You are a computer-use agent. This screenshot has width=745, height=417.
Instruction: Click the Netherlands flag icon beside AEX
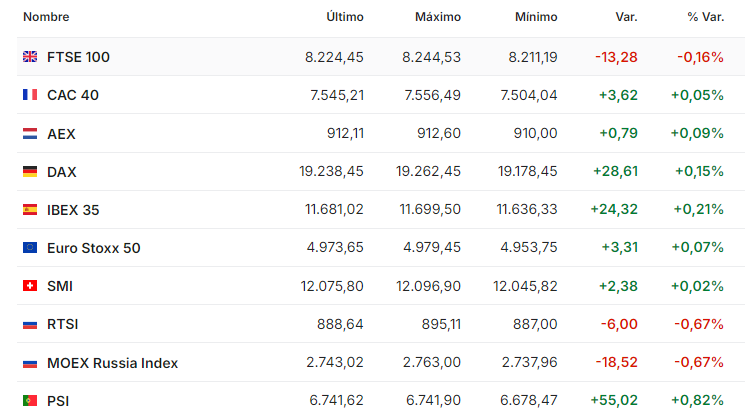point(30,133)
